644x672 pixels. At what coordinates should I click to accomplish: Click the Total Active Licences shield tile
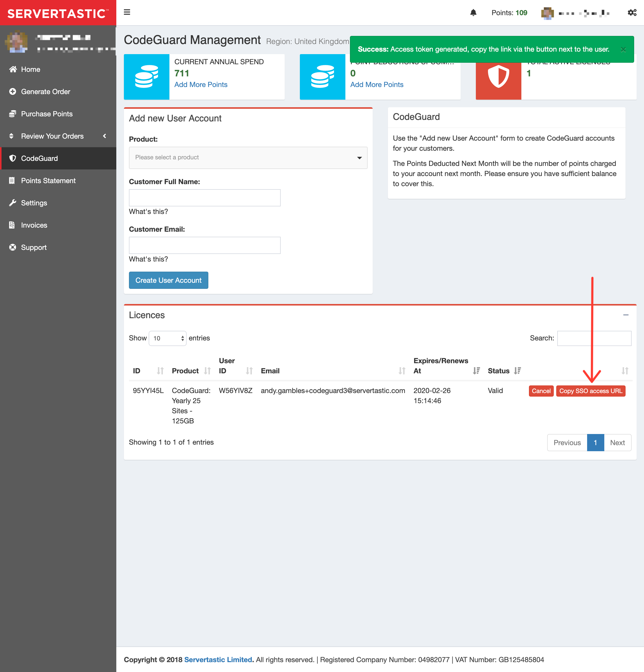[498, 77]
